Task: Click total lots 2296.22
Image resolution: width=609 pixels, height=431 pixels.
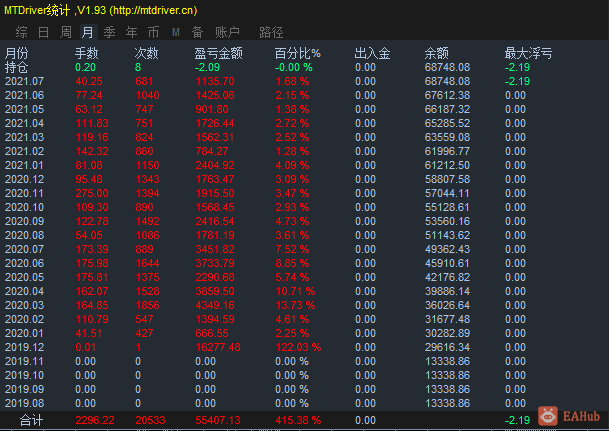Action: (x=95, y=420)
